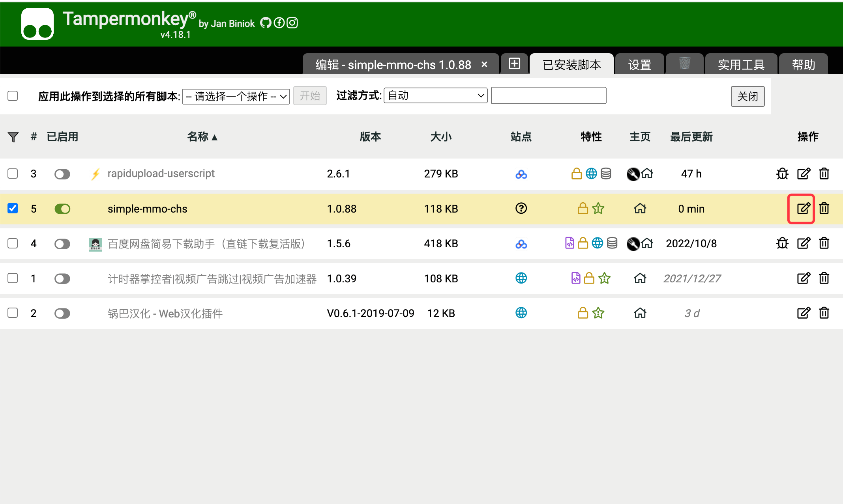Screen dimensions: 843x504
Task: Edit the 锅巴汉化 script
Action: click(804, 313)
